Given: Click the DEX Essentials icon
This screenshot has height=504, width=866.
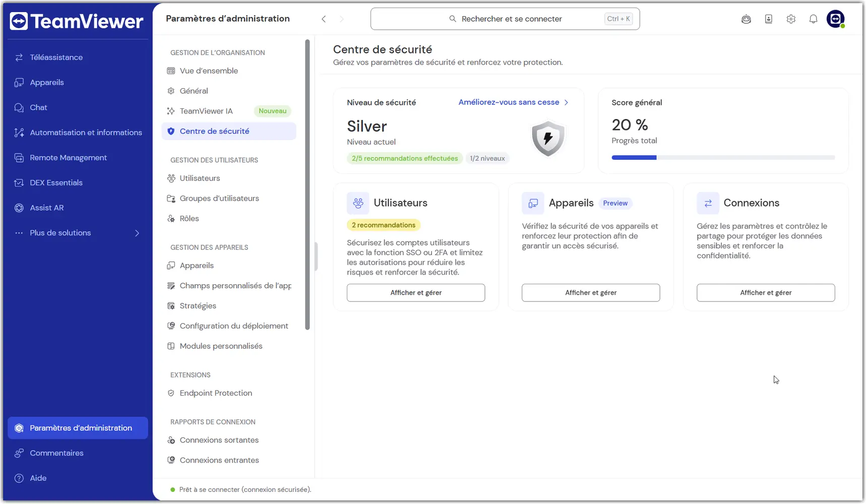Looking at the screenshot, I should click(x=19, y=182).
